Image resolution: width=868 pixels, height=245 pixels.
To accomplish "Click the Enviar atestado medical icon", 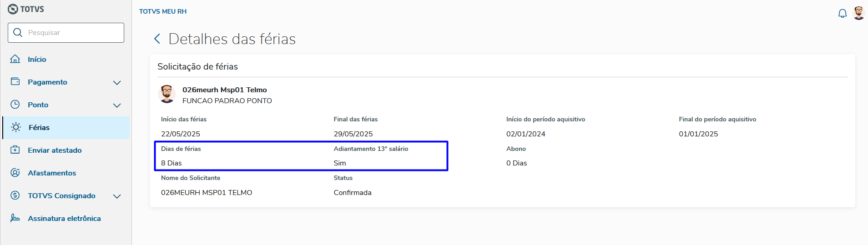I will [15, 150].
